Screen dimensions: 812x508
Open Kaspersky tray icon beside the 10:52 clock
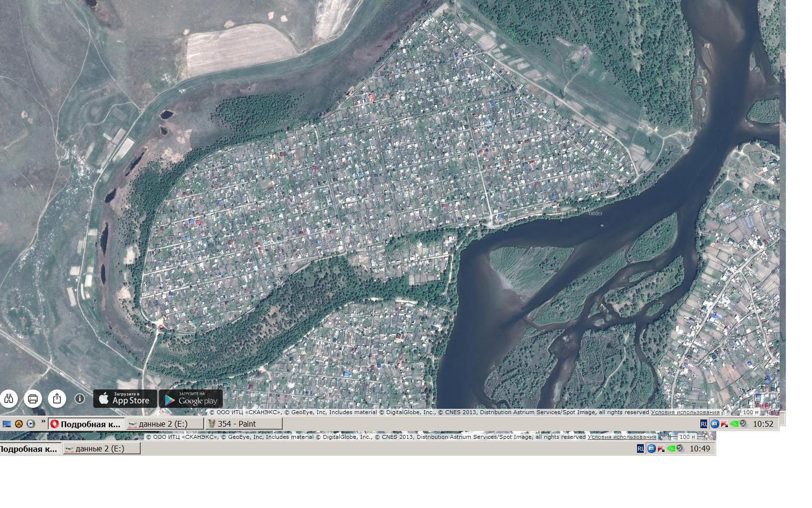[x=725, y=424]
